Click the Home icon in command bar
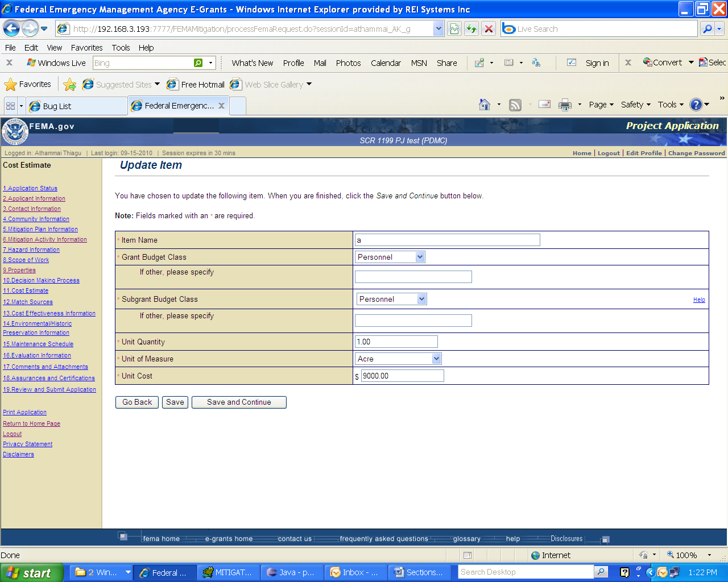The height and width of the screenshot is (582, 728). pyautogui.click(x=485, y=105)
